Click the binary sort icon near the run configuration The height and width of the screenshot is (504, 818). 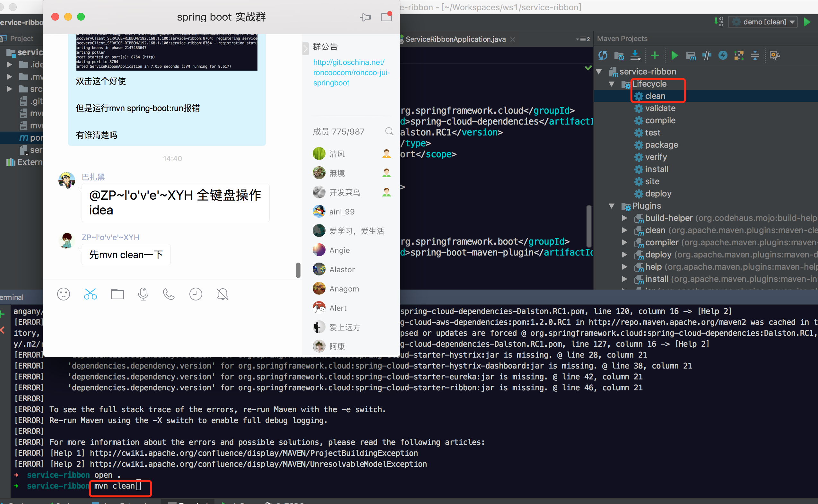pos(719,22)
